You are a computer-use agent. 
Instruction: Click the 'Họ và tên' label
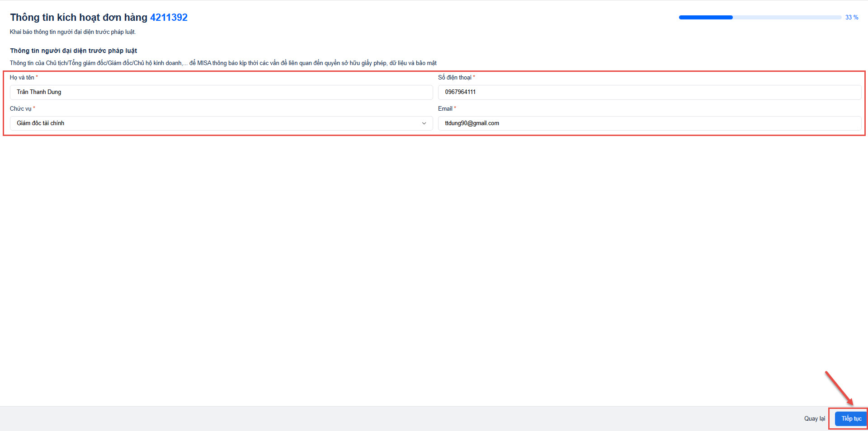[22, 78]
